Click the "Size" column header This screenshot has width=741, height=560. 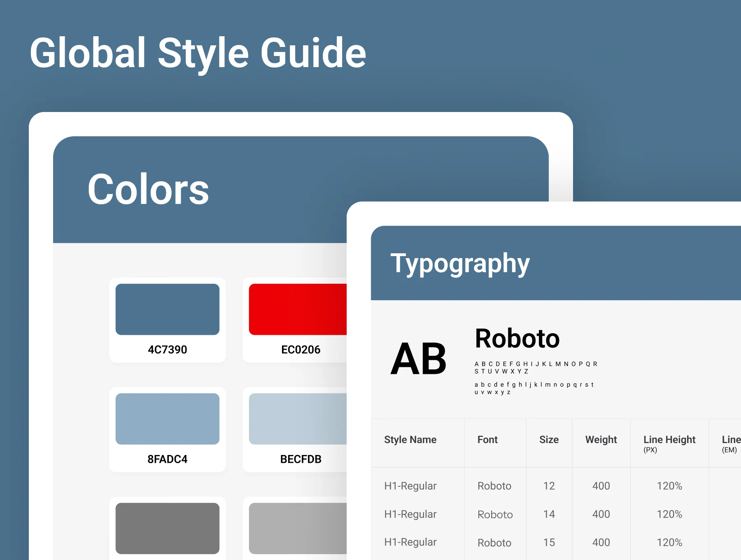click(x=549, y=440)
